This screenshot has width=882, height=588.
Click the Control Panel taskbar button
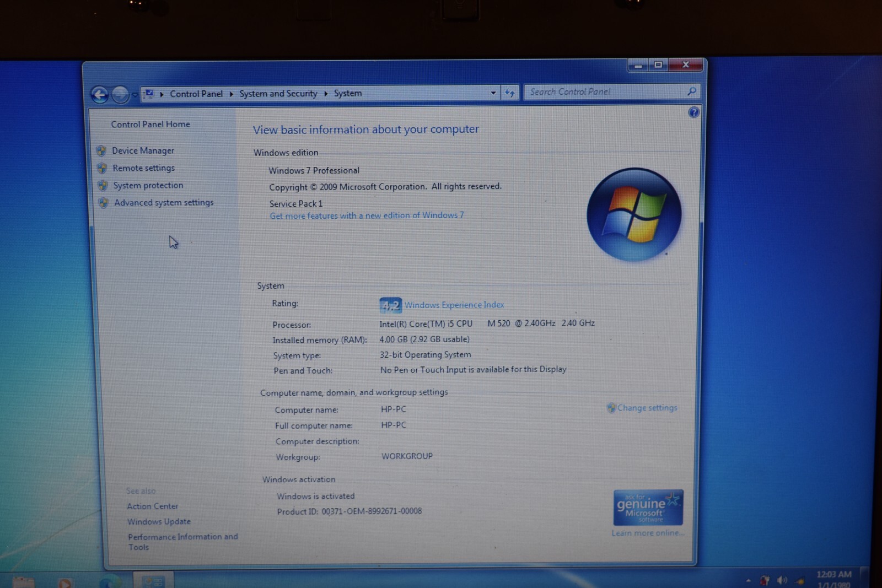click(153, 581)
